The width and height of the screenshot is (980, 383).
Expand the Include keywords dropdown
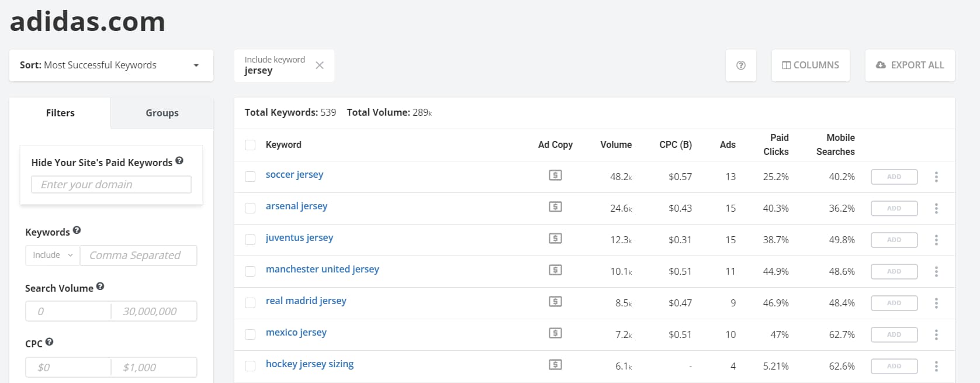pyautogui.click(x=53, y=256)
